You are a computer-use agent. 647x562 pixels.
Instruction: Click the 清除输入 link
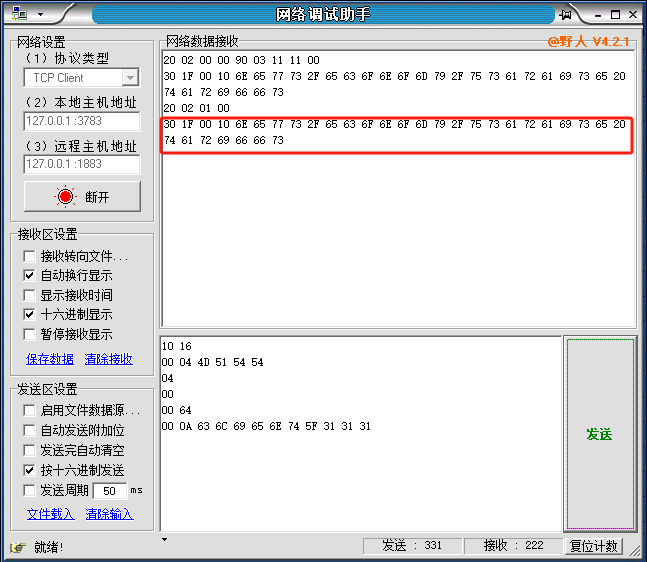coord(110,514)
